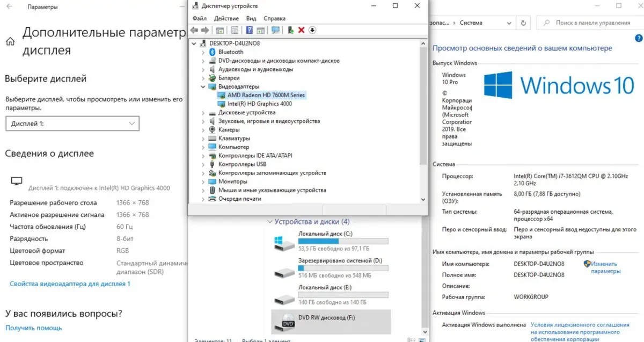Viewport: 644px width, 342px height.
Task: Click the Device Manager back arrow icon
Action: 194,30
